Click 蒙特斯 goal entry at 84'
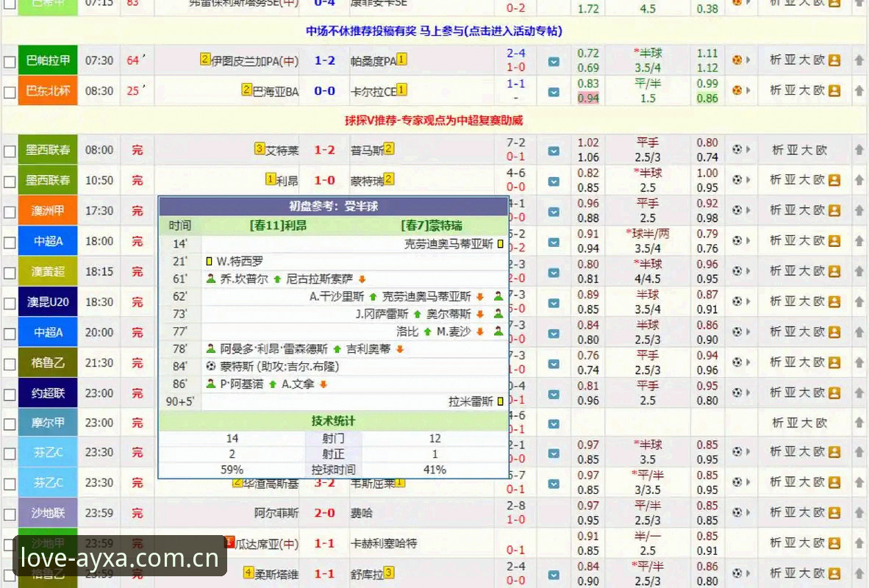This screenshot has height=588, width=869. [x=279, y=366]
